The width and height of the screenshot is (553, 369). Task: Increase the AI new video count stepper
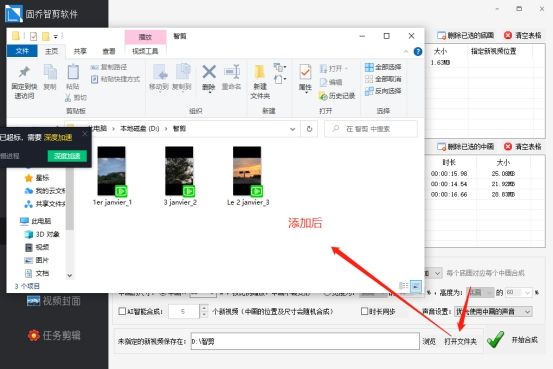tap(204, 308)
